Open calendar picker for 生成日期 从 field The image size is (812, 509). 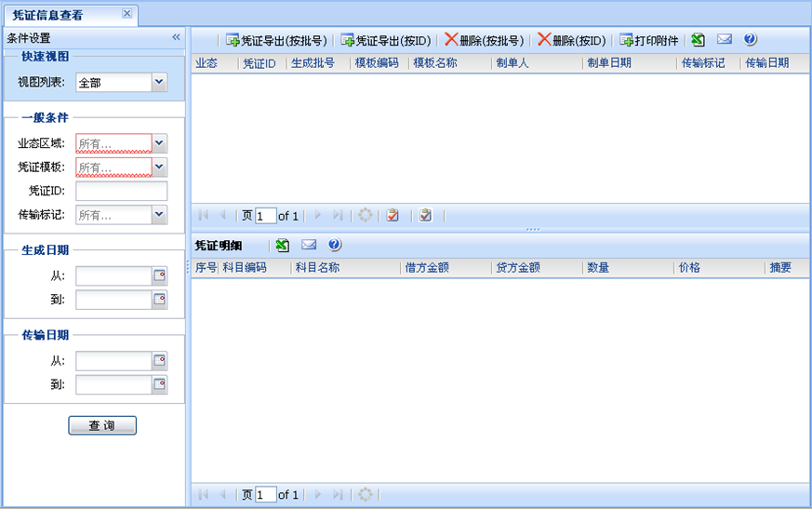tap(159, 275)
